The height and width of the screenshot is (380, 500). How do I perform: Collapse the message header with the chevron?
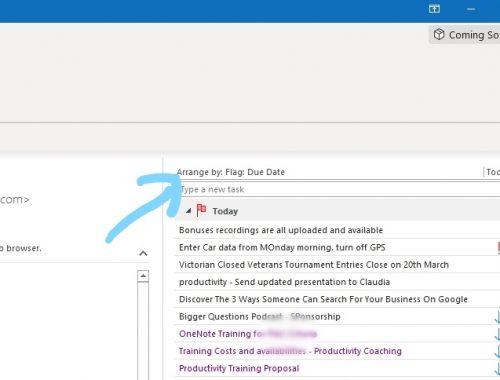click(143, 253)
